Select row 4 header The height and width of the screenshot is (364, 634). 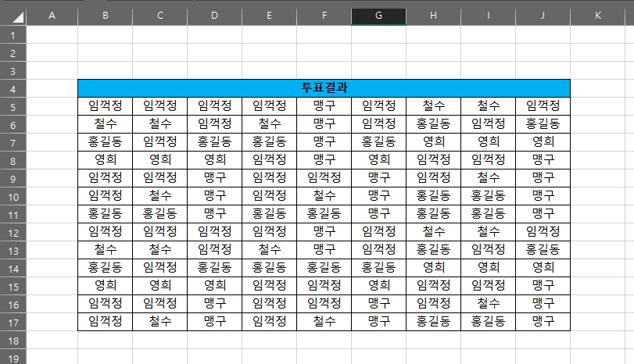pyautogui.click(x=13, y=89)
